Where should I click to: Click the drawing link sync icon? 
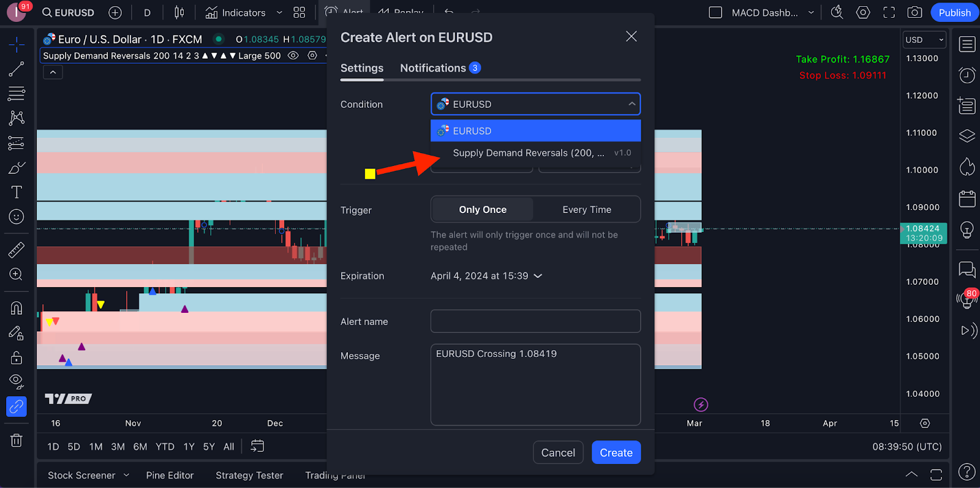17,407
